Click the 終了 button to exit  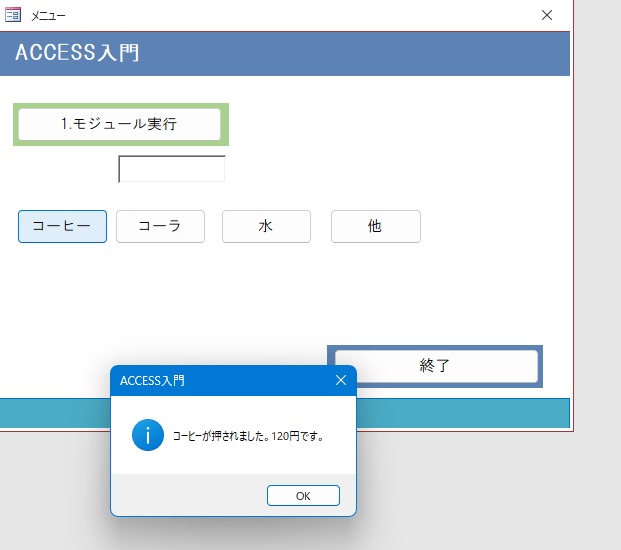point(435,365)
